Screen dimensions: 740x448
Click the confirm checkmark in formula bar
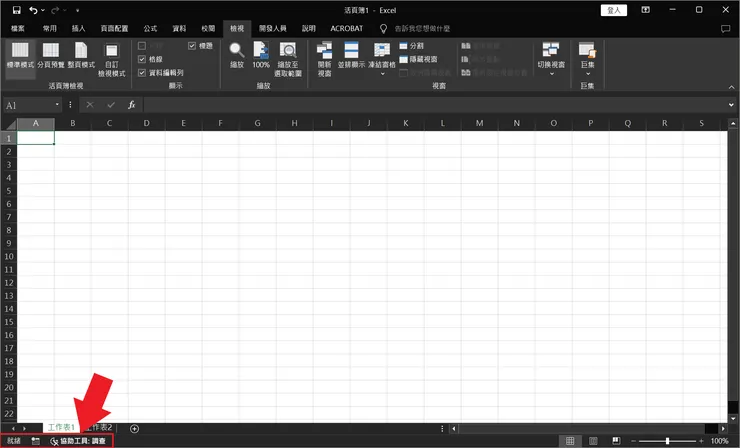[111, 105]
